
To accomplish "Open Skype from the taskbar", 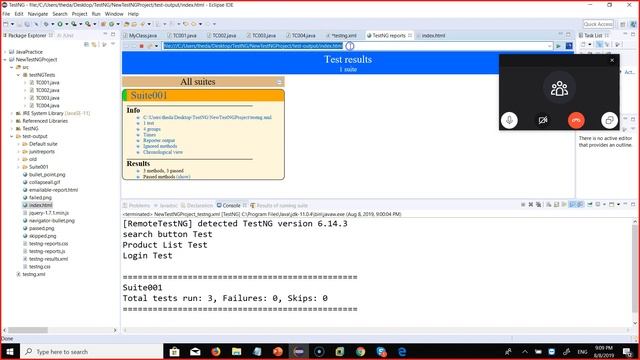I will point(381,351).
